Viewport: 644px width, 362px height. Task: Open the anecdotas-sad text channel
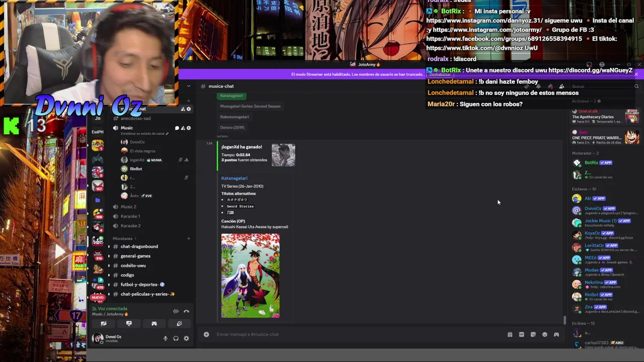tap(135, 118)
